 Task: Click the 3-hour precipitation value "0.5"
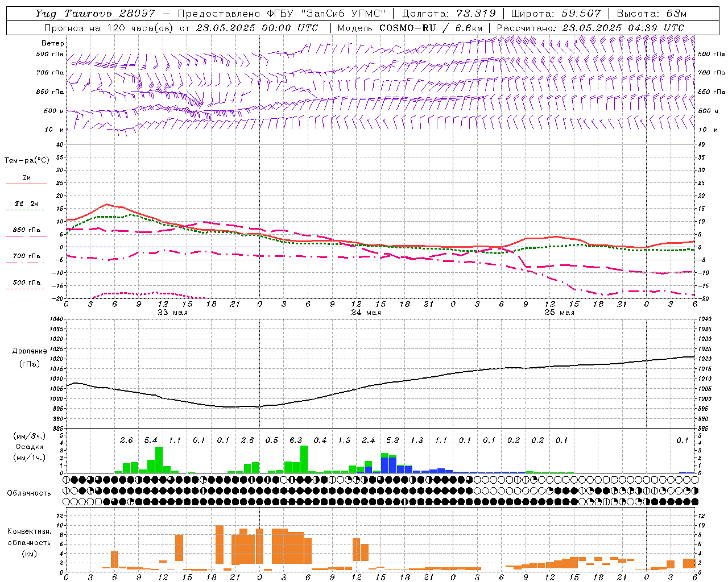(272, 440)
